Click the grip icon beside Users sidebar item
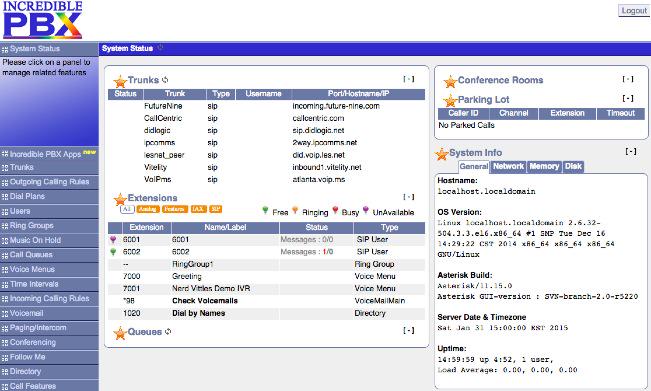This screenshot has width=651, height=391. [x=5, y=212]
